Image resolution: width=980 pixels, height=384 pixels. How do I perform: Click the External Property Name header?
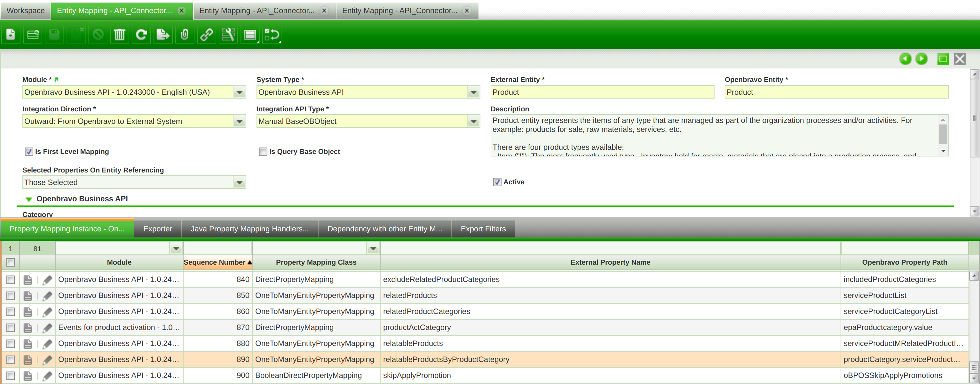[x=610, y=262]
